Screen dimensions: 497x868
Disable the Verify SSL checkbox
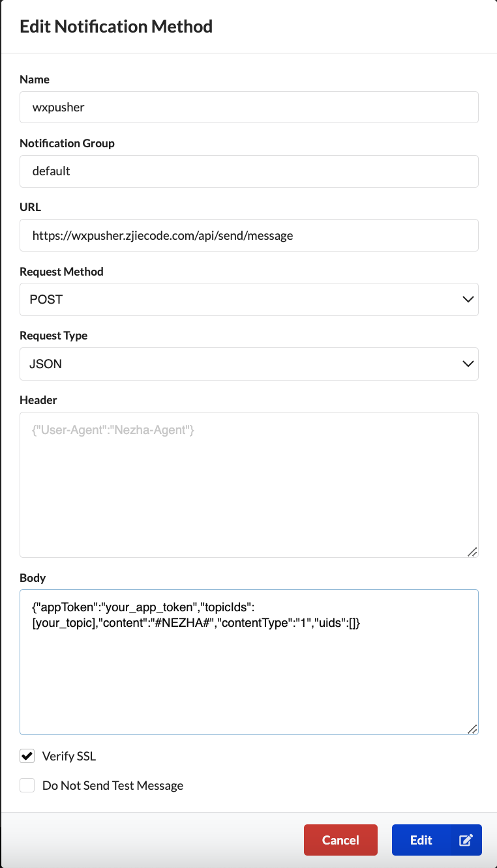click(x=27, y=756)
